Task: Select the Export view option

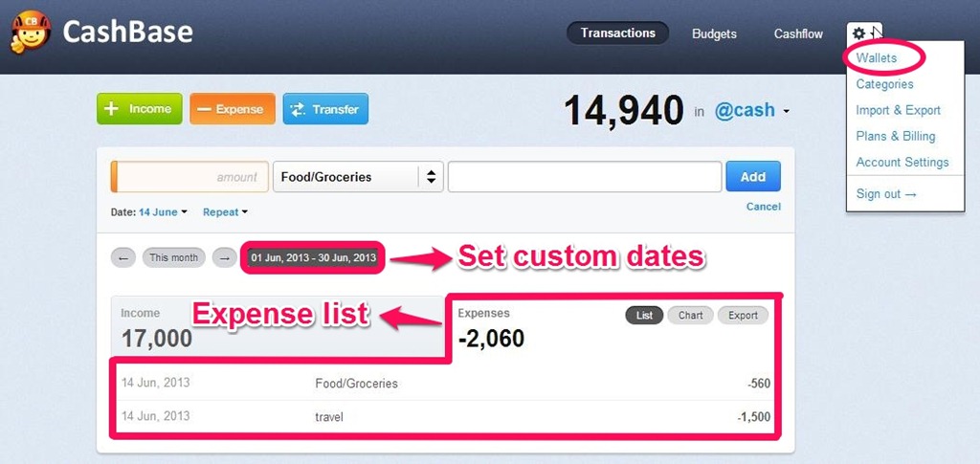Action: click(x=743, y=315)
